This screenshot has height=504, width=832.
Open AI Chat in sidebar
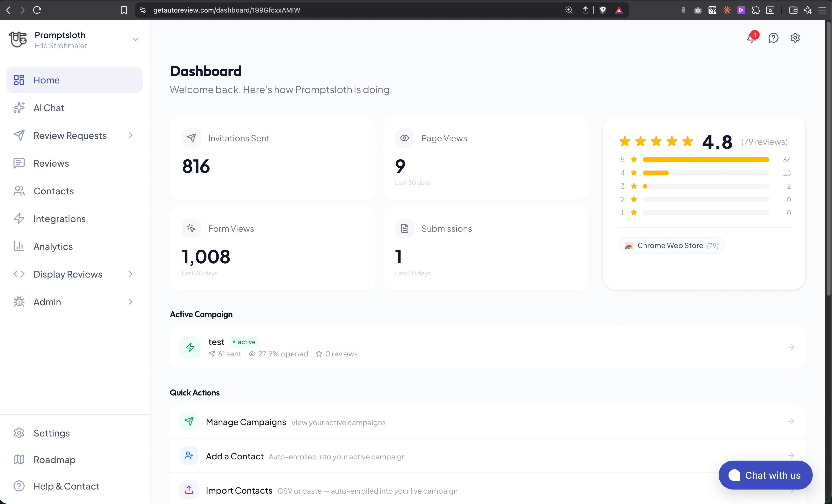74,108
